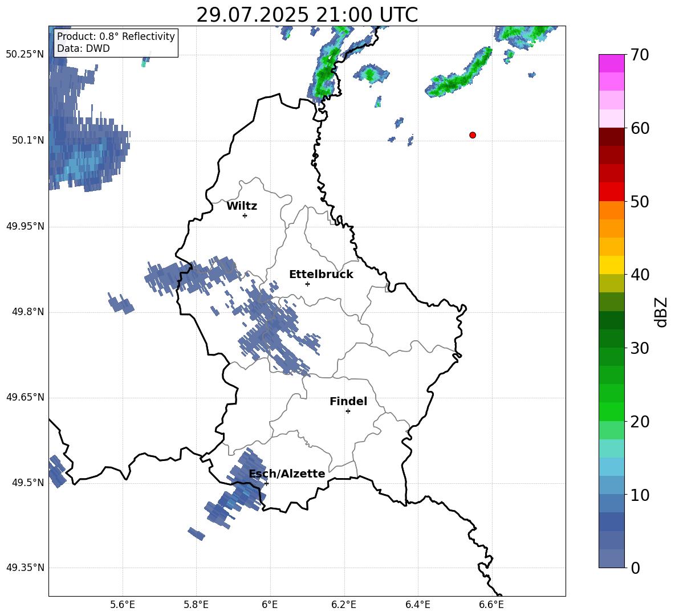Screen dimensions: 675x616
Task: Click the Wiltz station cross marker
Action: pos(245,216)
